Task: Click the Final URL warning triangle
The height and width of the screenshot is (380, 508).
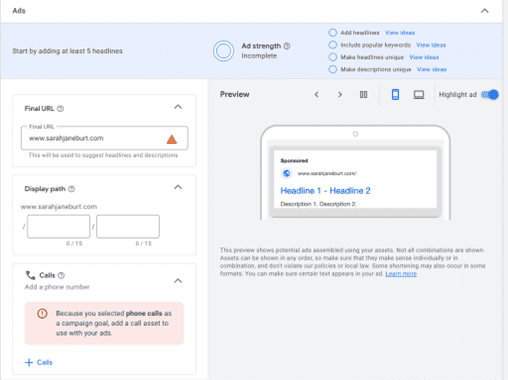Action: [172, 139]
